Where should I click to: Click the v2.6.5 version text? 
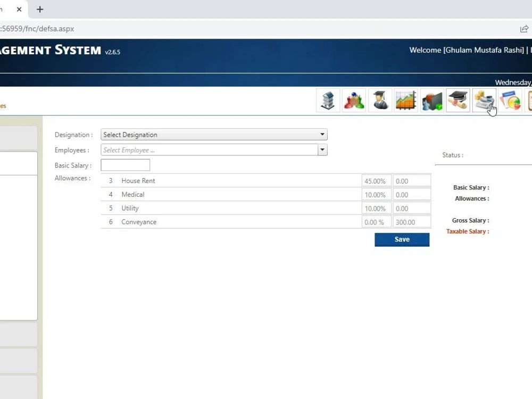tap(112, 52)
